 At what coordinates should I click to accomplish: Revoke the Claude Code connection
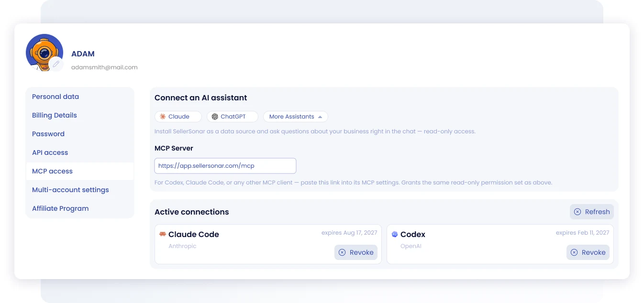tap(356, 252)
